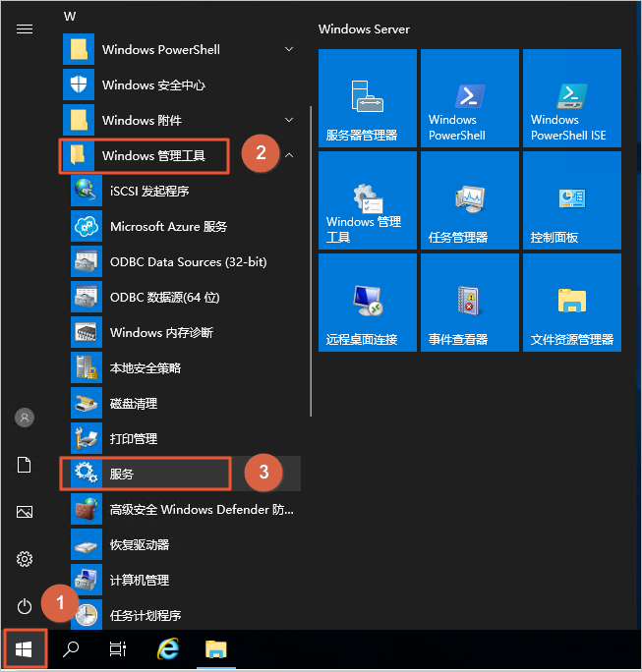Open the power options button
The width and height of the screenshot is (642, 672).
25,606
